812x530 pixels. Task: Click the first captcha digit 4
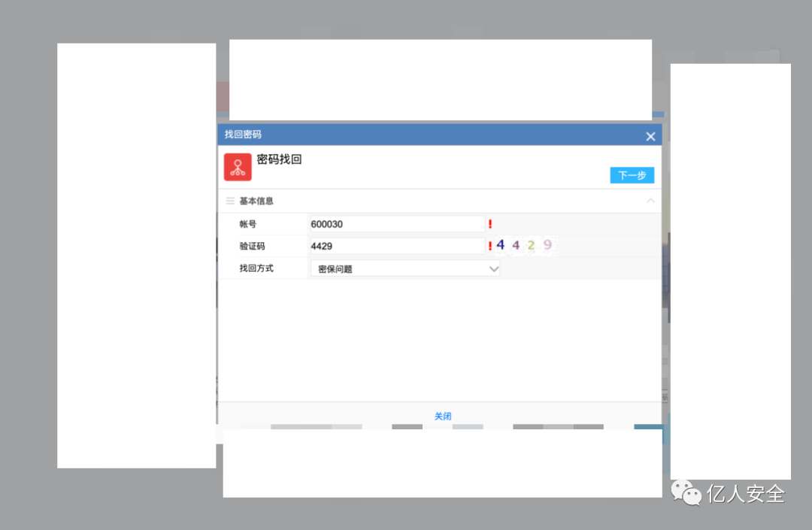(500, 244)
